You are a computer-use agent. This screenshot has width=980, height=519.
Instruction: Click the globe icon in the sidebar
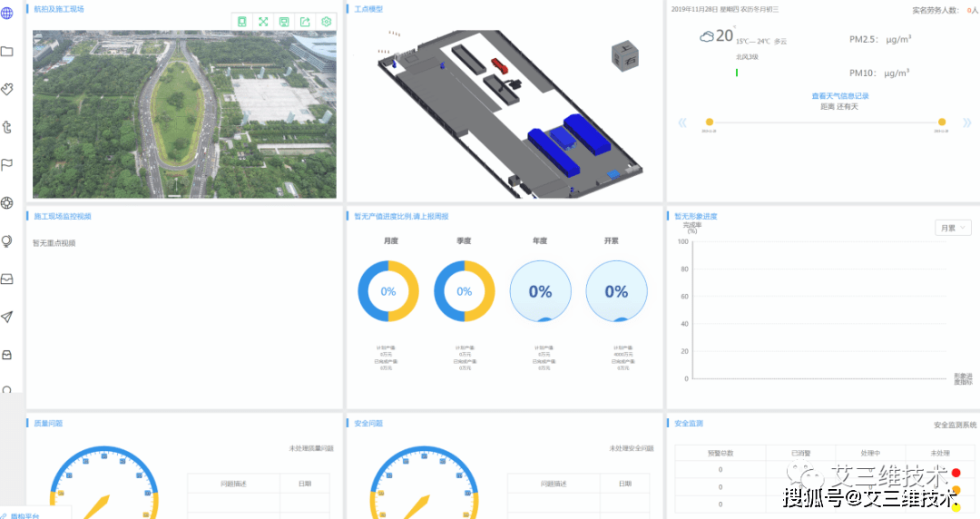click(x=7, y=13)
